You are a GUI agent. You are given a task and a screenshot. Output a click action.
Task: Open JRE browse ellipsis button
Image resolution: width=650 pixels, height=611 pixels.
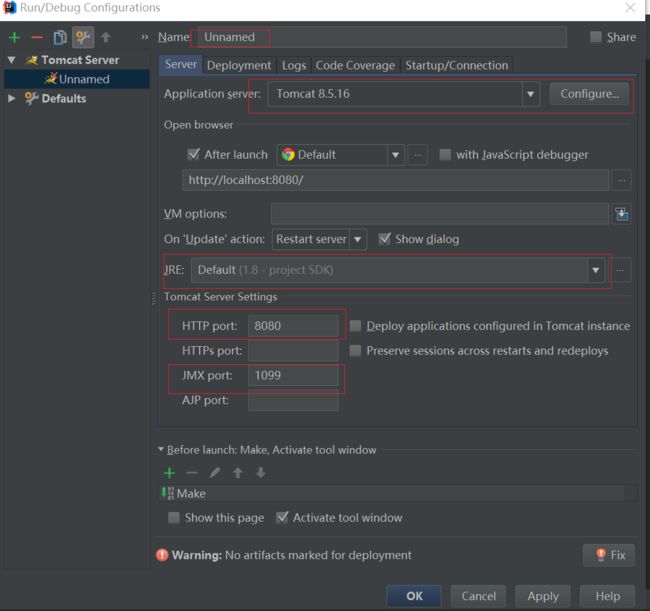coord(620,270)
